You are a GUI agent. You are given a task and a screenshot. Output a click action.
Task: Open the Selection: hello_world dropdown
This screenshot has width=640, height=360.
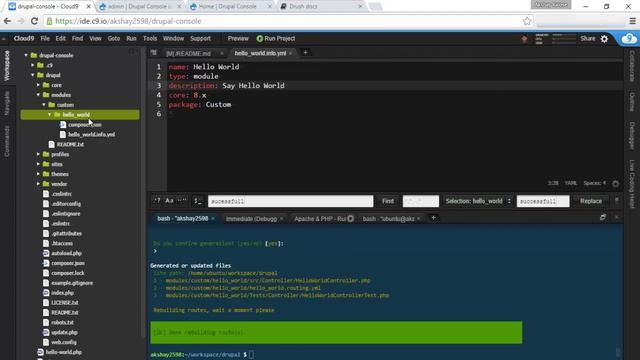coord(478,201)
